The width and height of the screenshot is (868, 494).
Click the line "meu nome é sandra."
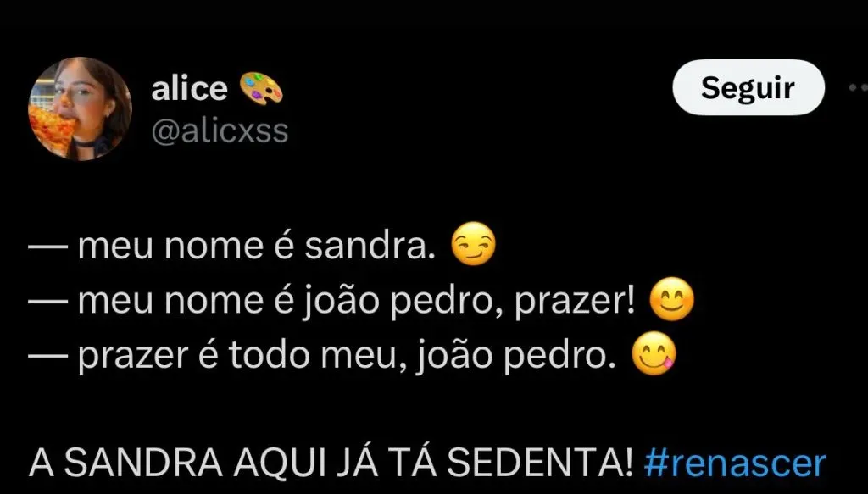click(253, 245)
